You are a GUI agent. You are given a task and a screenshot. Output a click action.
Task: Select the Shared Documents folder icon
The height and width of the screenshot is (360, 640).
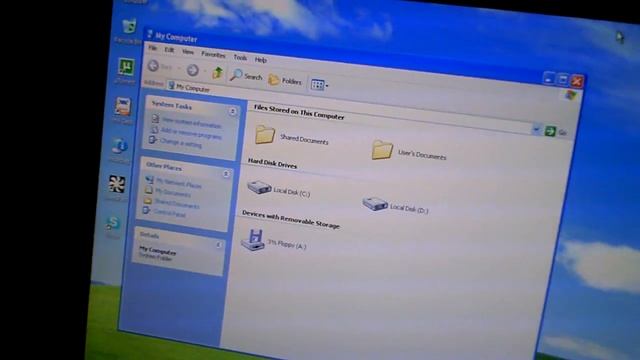[x=264, y=135]
